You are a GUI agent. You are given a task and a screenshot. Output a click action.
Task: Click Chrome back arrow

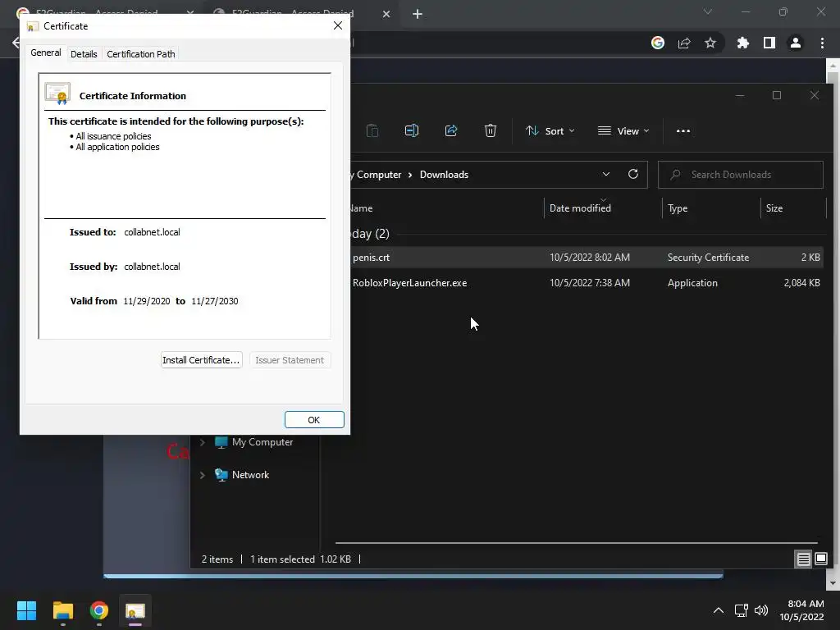16,43
